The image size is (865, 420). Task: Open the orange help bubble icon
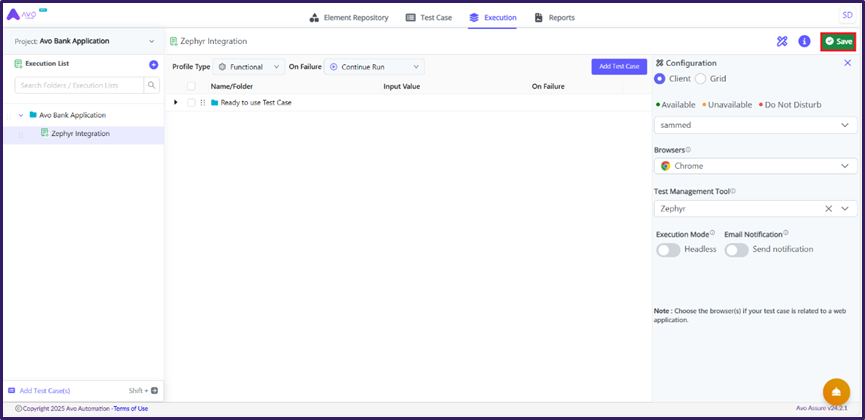[x=835, y=391]
